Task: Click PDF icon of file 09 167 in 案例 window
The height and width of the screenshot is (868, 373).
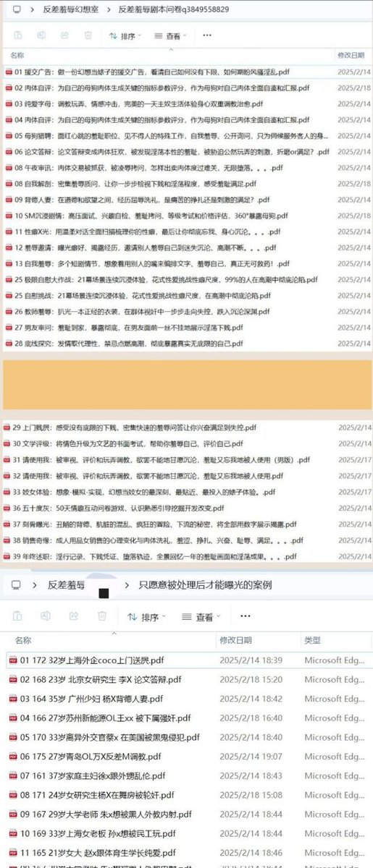Action: point(12,814)
